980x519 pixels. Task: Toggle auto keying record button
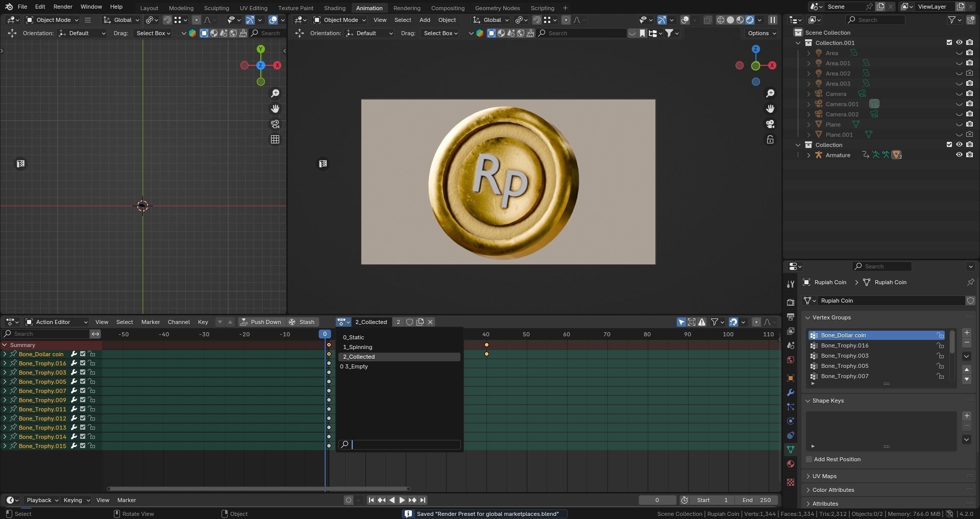coord(349,500)
